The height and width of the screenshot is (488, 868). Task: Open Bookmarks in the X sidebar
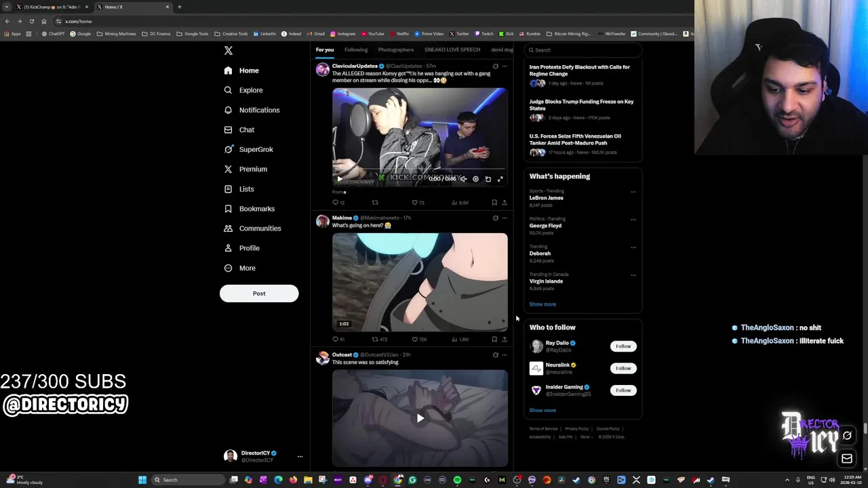point(249,209)
